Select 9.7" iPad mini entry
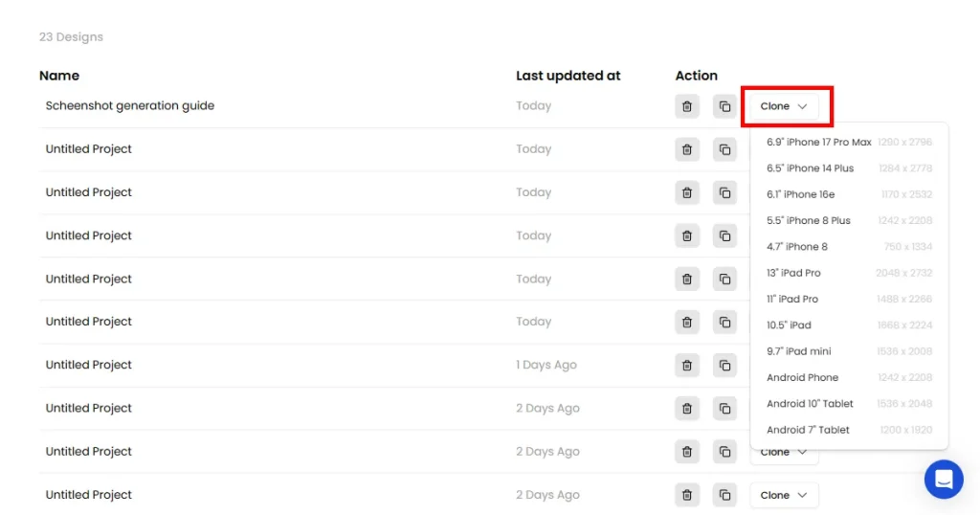The width and height of the screenshot is (980, 515). point(849,351)
